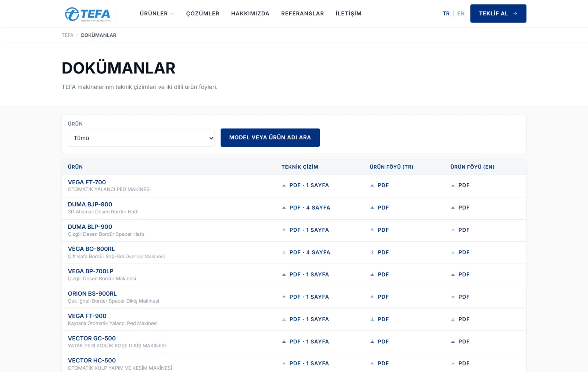Click download icon for DUMA BJP-900 Turkish brochure
The width and height of the screenshot is (588, 372).
coord(372,207)
